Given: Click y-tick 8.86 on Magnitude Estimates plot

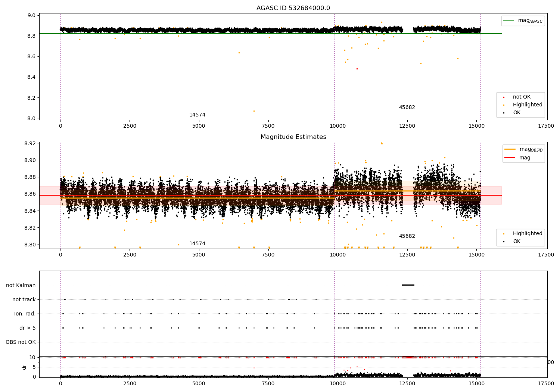Looking at the screenshot, I should coord(31,194).
